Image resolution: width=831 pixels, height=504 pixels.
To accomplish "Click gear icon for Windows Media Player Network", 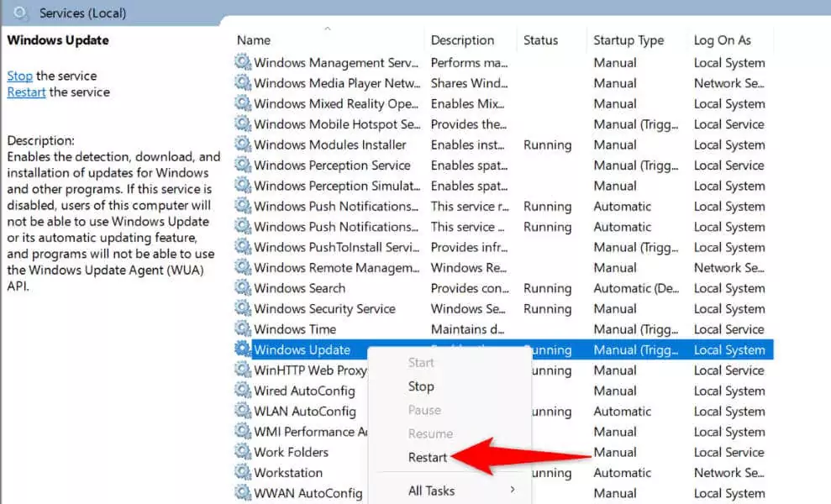I will click(243, 82).
